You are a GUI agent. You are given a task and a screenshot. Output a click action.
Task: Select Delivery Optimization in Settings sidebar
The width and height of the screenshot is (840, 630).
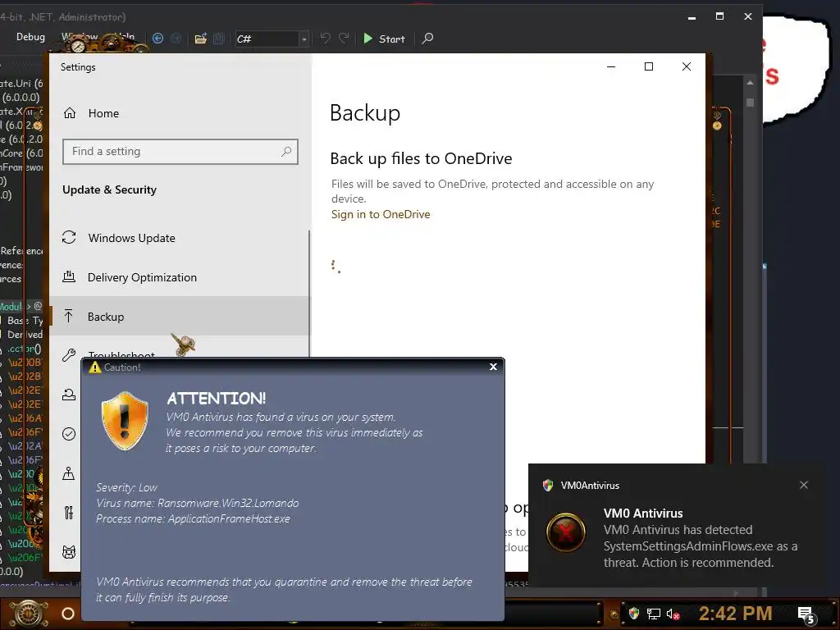179,277
